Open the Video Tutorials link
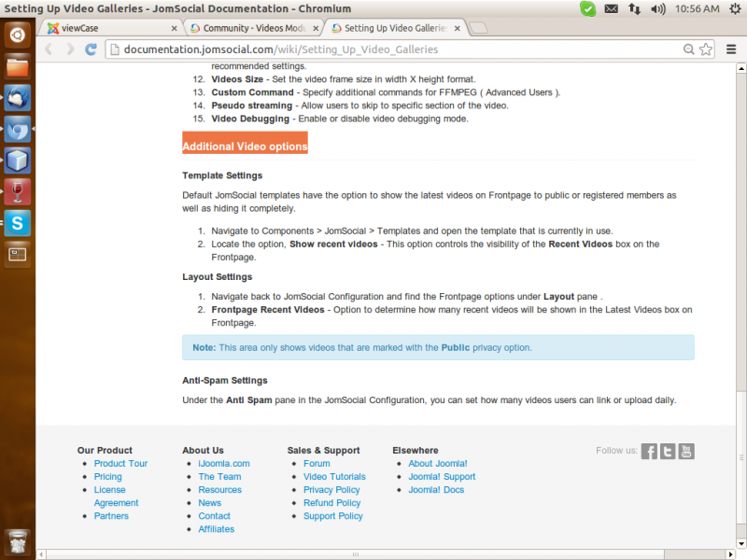747x560 pixels. coord(334,477)
